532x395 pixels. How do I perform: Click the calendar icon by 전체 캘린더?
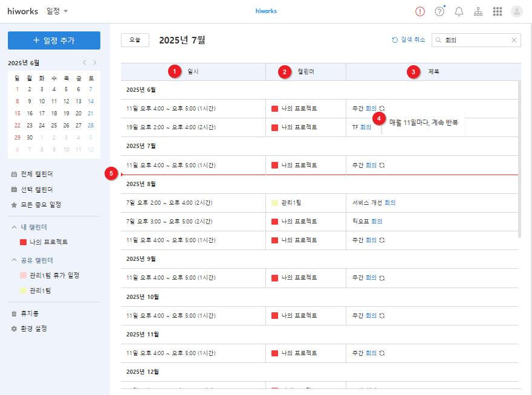point(14,175)
